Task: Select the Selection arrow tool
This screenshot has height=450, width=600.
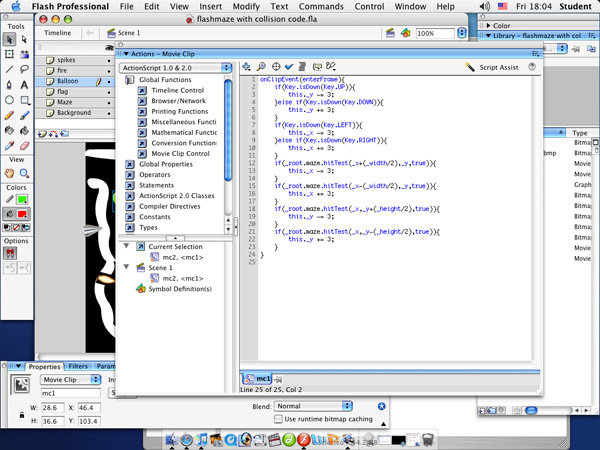Action: tap(9, 39)
